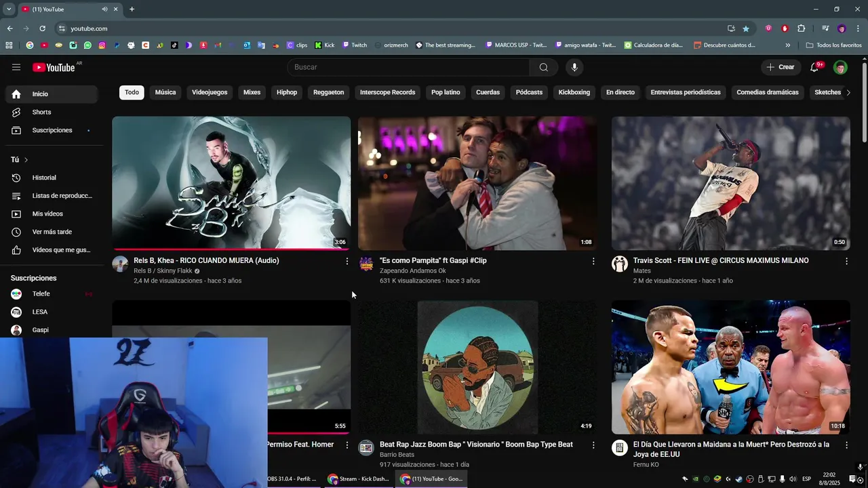Image resolution: width=868 pixels, height=488 pixels.
Task: Open the Zapeando Andamos Ok channel name
Action: click(412, 270)
